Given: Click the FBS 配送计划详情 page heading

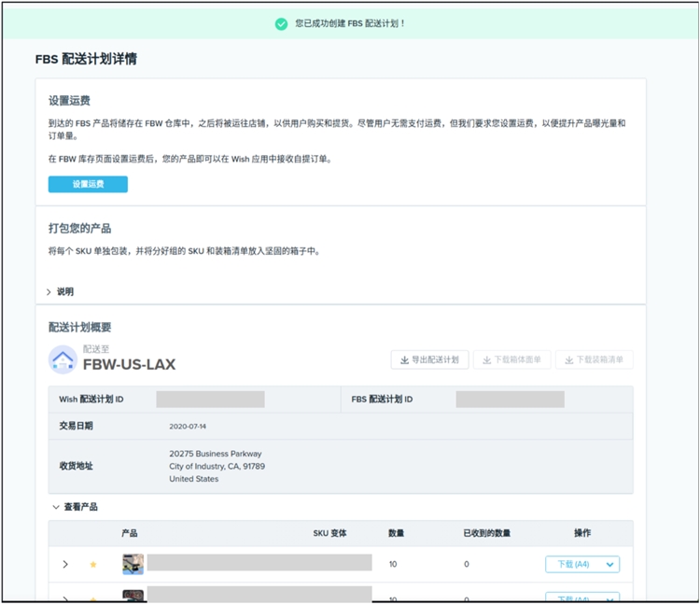Looking at the screenshot, I should 86,59.
